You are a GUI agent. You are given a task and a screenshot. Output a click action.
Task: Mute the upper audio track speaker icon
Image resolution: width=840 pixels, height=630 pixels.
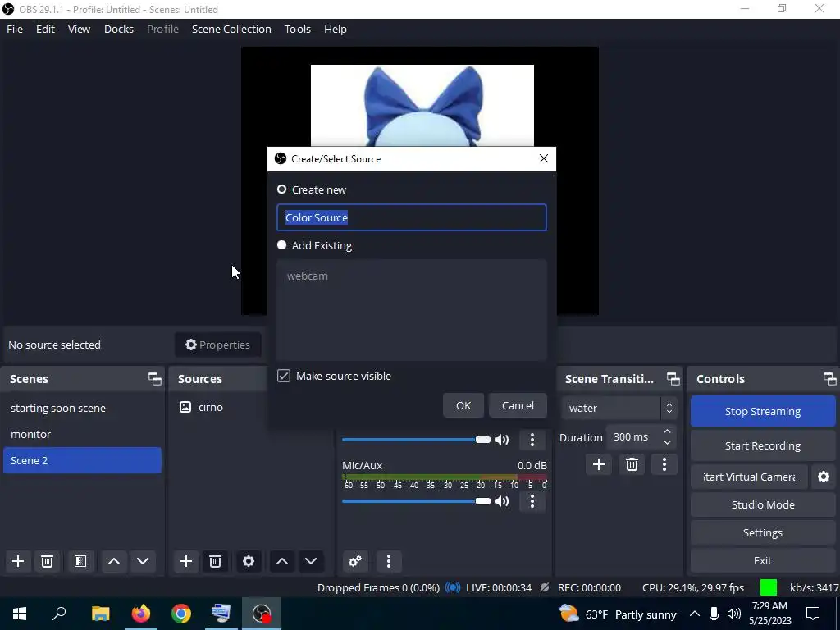(502, 440)
